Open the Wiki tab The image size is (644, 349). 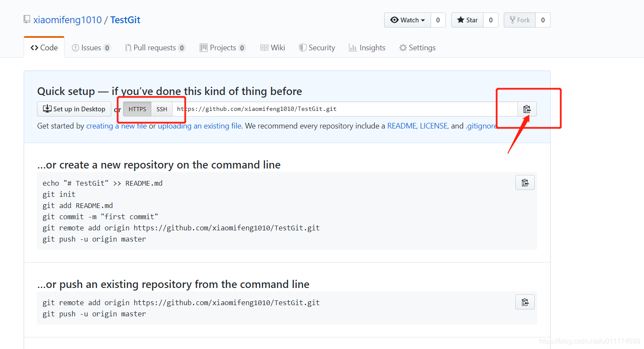pyautogui.click(x=273, y=48)
